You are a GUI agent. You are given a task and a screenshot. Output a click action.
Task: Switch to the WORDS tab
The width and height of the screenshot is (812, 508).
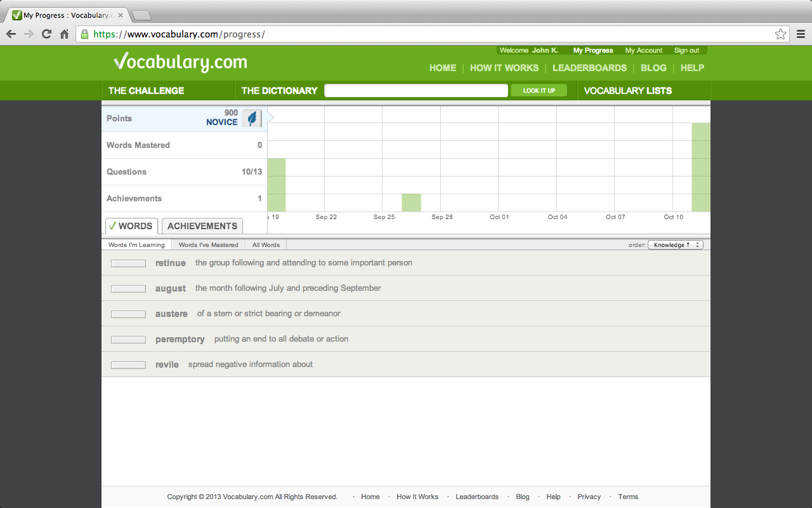tap(131, 226)
